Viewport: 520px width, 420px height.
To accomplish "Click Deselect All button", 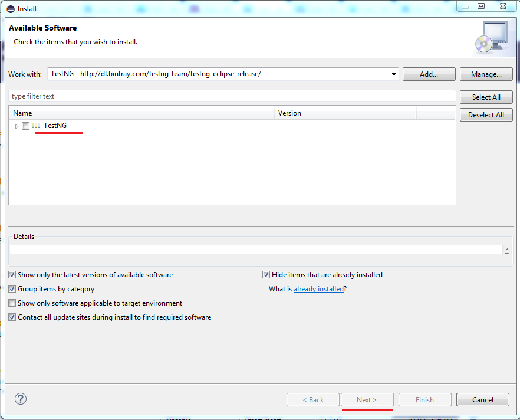I will [486, 115].
